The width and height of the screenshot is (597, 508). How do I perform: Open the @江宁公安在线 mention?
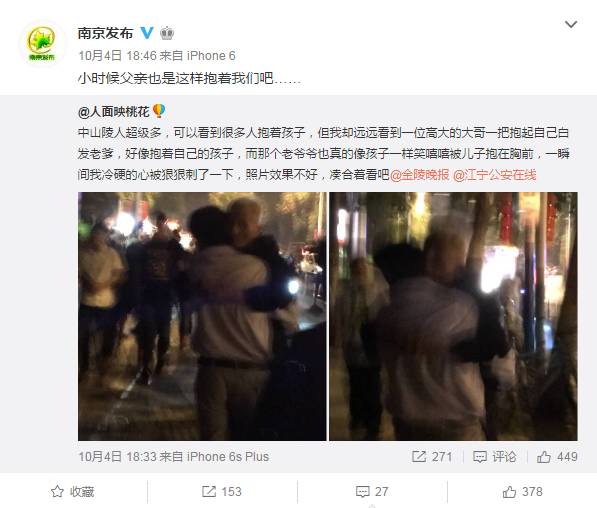pyautogui.click(x=495, y=175)
